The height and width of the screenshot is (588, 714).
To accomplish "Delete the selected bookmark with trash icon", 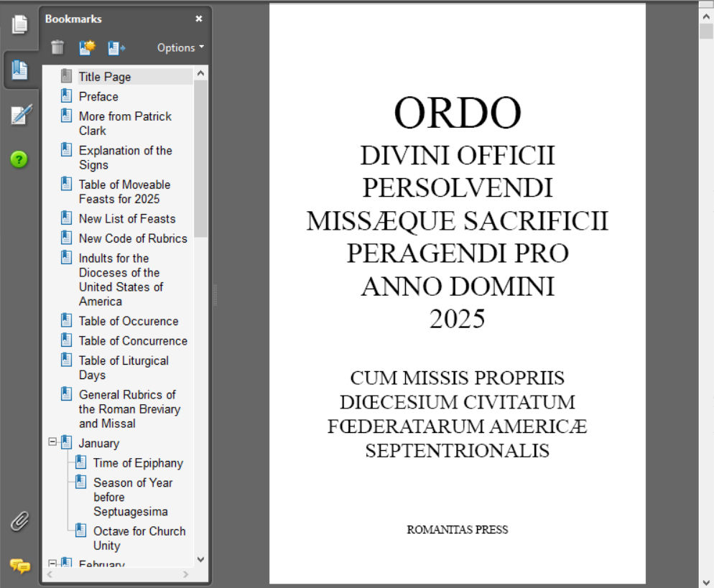I will (x=59, y=47).
